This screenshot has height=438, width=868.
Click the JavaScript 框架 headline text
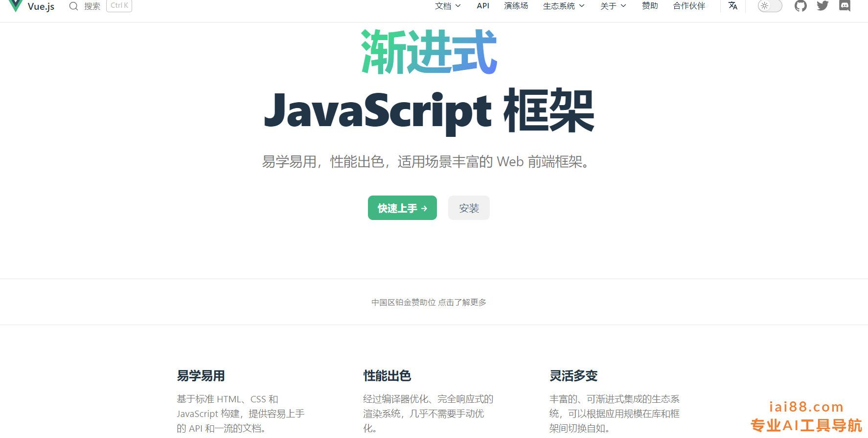(x=429, y=111)
